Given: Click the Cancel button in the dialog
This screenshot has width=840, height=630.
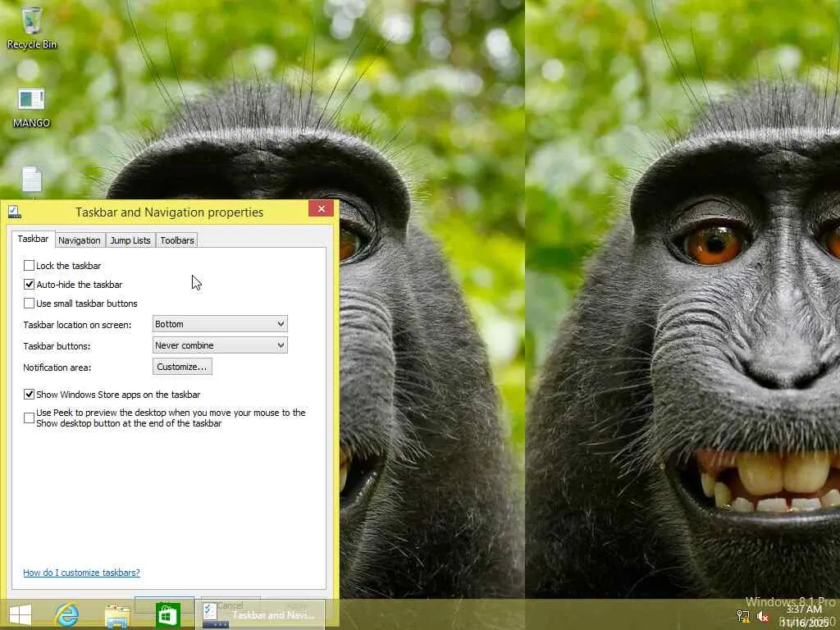Looking at the screenshot, I should tap(231, 605).
